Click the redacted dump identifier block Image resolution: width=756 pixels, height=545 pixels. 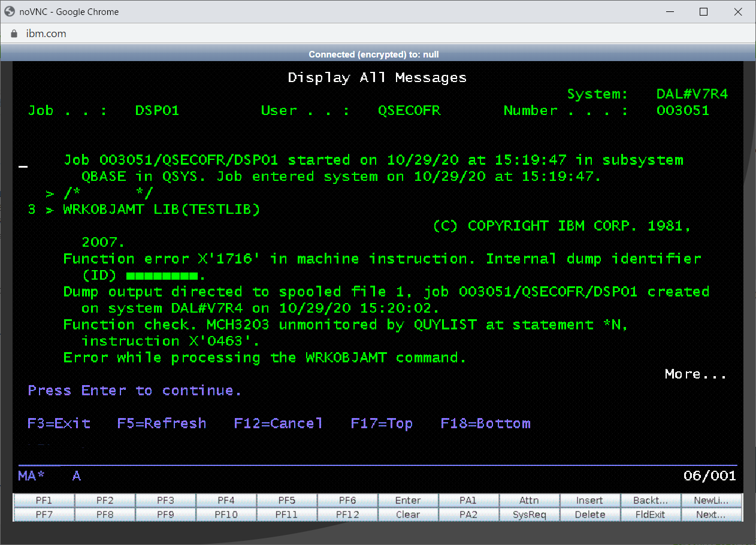(x=162, y=276)
